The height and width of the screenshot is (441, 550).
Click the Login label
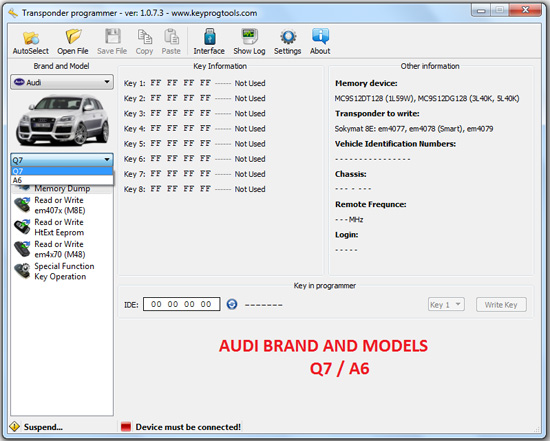point(347,235)
